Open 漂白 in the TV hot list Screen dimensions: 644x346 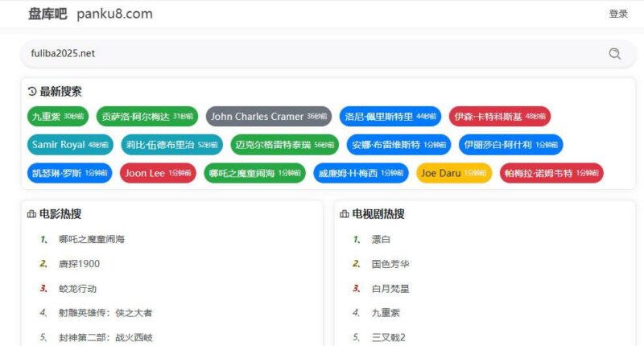[381, 239]
